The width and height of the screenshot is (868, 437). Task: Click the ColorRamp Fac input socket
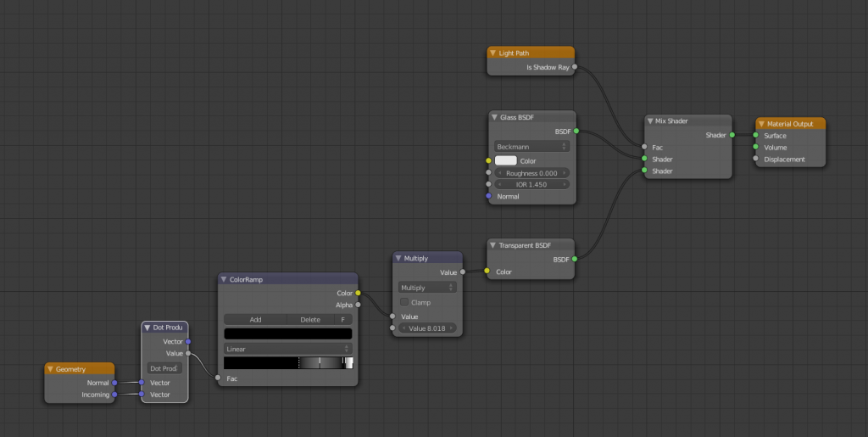click(218, 378)
